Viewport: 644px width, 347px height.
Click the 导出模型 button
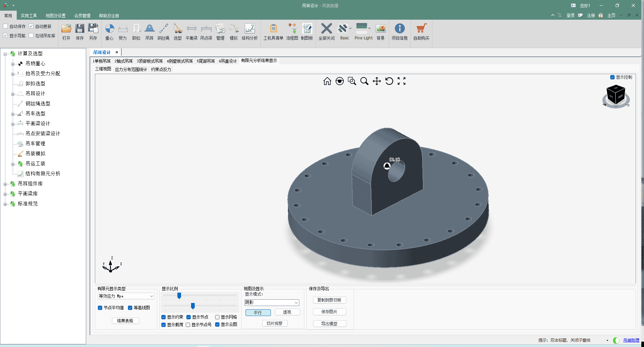[329, 324]
